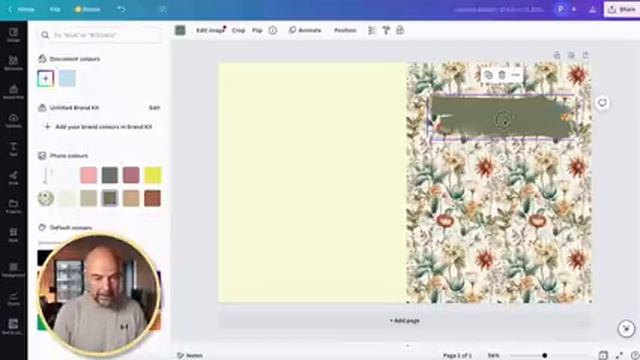Click the trash icon above the selected element
This screenshot has height=360, width=640.
(x=502, y=75)
